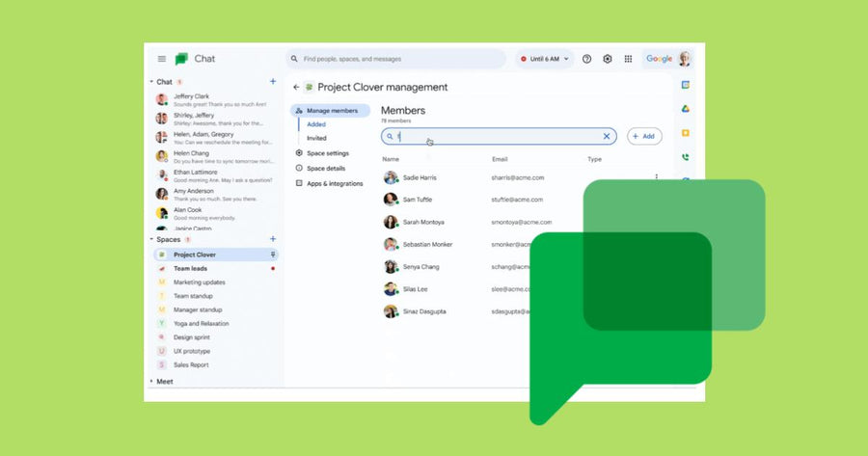
Task: Click the Type column header
Action: [594, 159]
